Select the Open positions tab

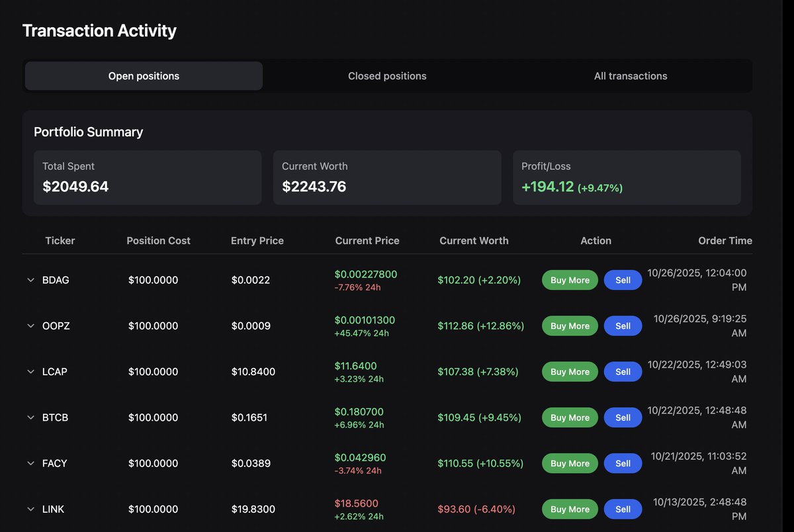coord(144,76)
